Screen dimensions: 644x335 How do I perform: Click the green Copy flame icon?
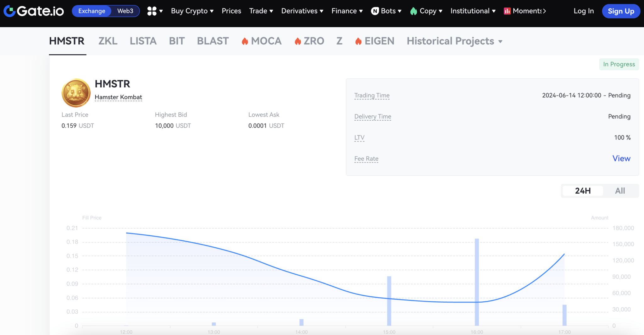[x=414, y=11]
